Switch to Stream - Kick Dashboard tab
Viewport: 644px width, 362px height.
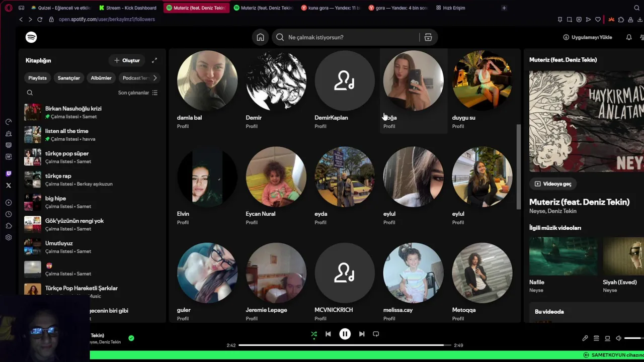pos(128,8)
